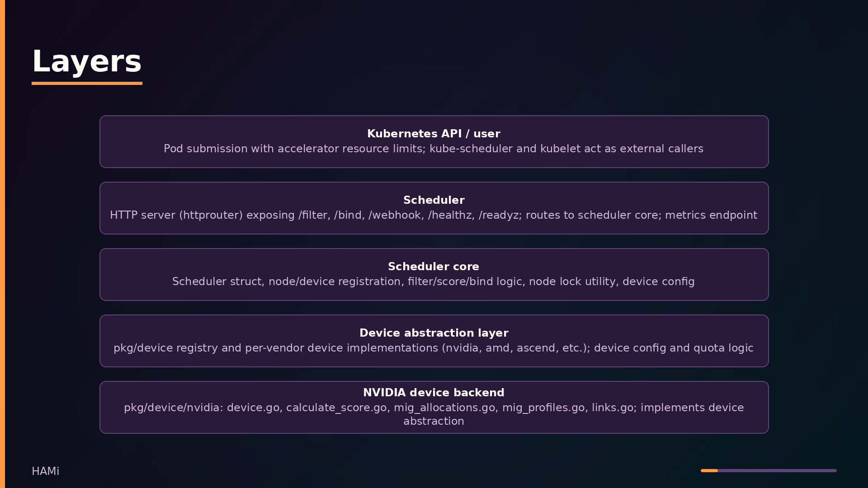Viewport: 868px width, 488px height.
Task: Click the Scheduler struct description line
Action: pos(434,282)
